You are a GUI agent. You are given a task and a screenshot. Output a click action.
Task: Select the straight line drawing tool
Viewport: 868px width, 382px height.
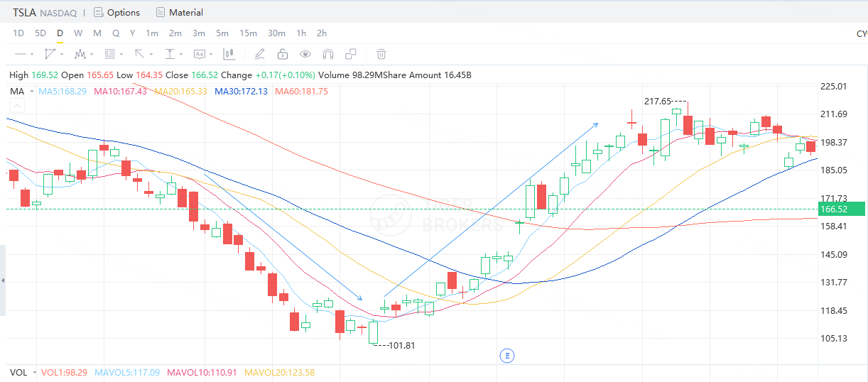pos(20,54)
